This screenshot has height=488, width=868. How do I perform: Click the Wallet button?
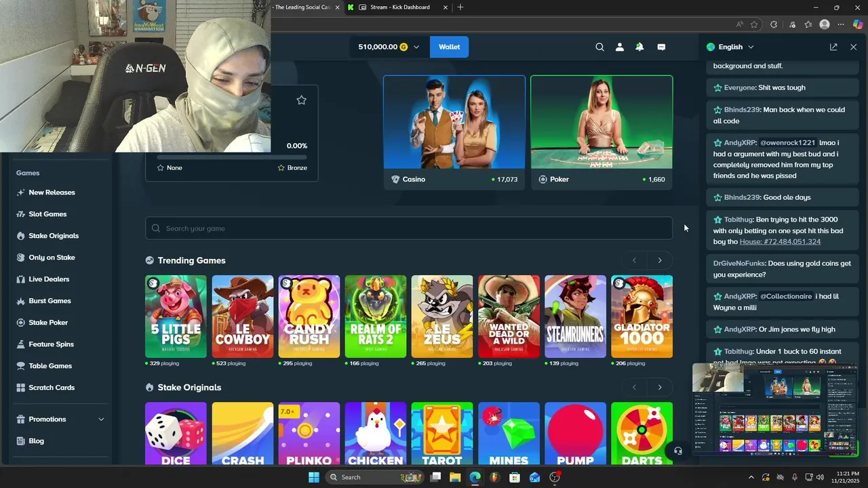[449, 47]
